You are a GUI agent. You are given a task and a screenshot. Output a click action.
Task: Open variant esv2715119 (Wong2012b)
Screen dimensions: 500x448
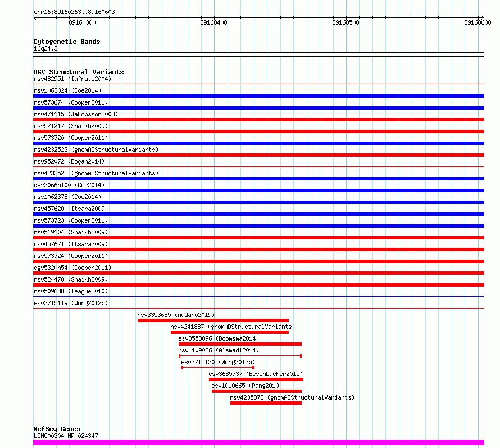coord(71,304)
